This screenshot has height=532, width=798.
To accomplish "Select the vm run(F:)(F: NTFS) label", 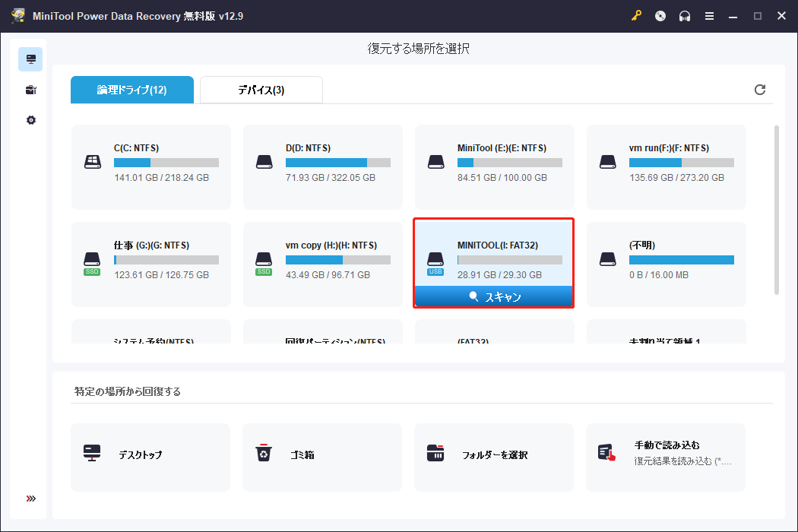I will (x=669, y=148).
